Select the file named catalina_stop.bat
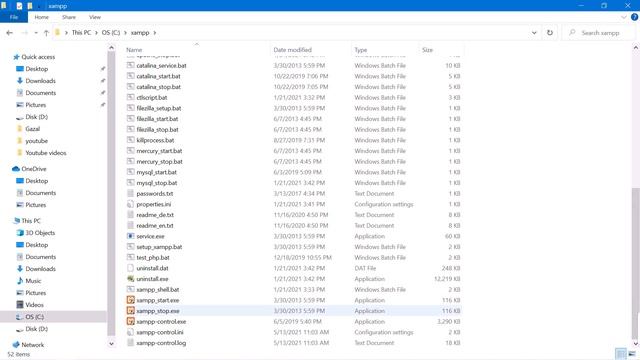640x360 pixels. tap(158, 87)
